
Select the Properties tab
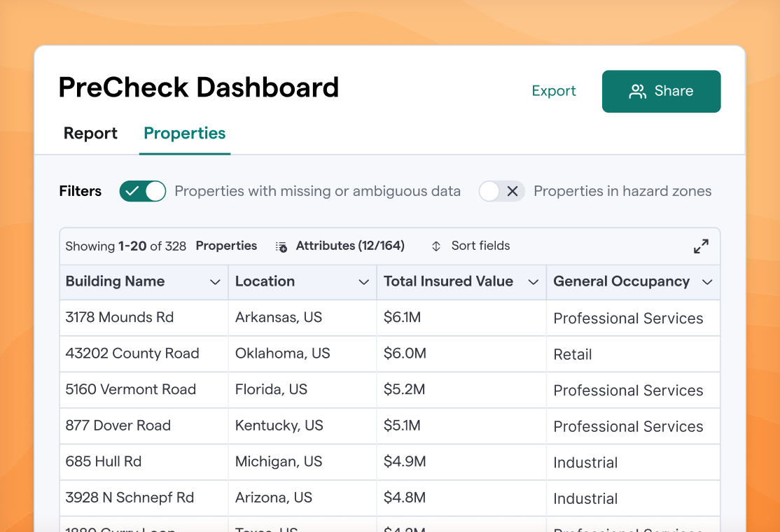(185, 133)
